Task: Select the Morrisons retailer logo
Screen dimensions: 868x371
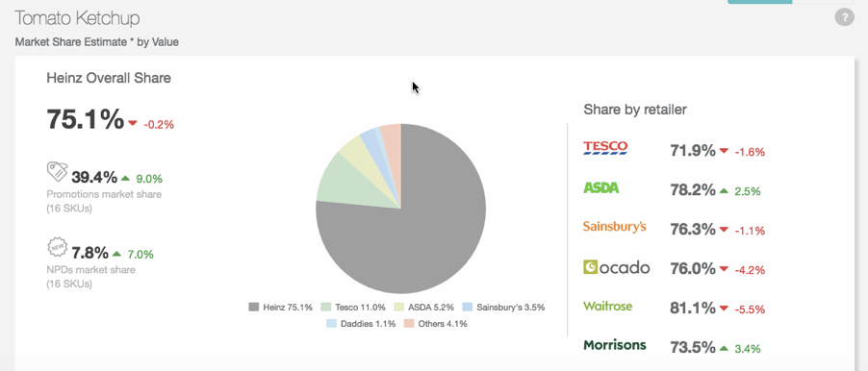Action: coord(615,345)
